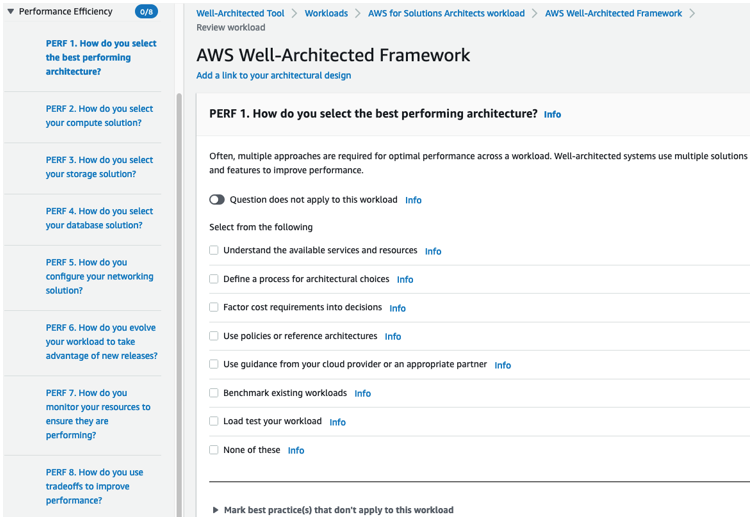Check Load test your workload
755x522 pixels.
[x=214, y=421]
